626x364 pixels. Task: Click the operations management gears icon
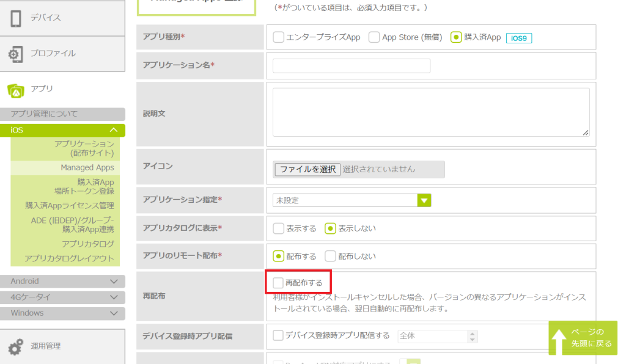[x=17, y=346]
